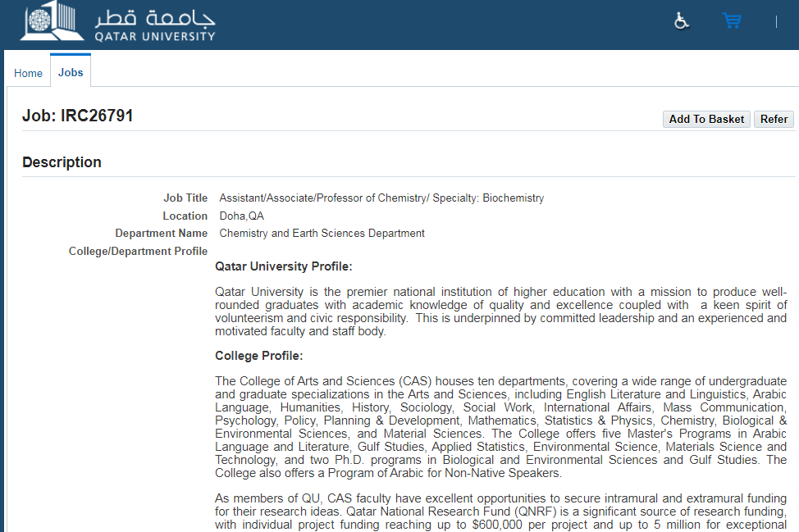Click the Professor of Chemistry job title text

tap(381, 198)
